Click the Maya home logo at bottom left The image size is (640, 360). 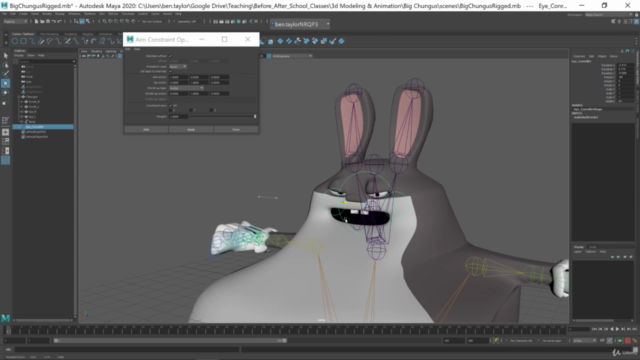click(x=5, y=318)
